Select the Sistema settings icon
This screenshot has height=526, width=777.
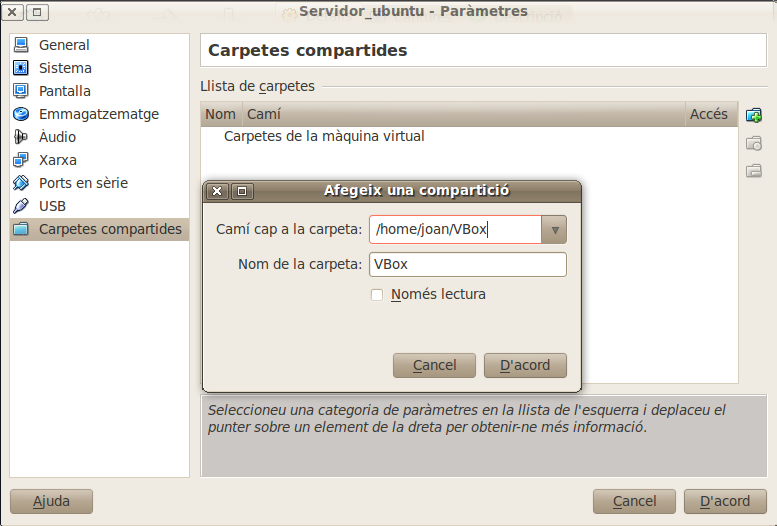tap(21, 68)
